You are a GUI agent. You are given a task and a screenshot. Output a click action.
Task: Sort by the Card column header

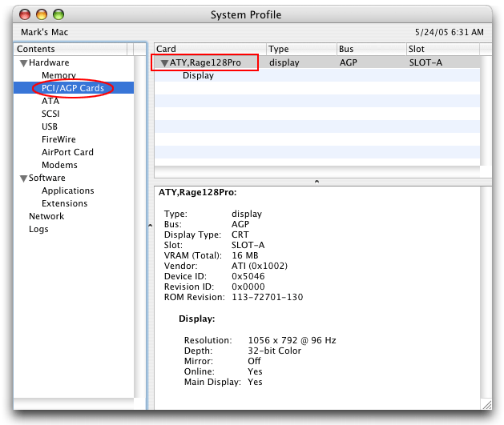(209, 49)
